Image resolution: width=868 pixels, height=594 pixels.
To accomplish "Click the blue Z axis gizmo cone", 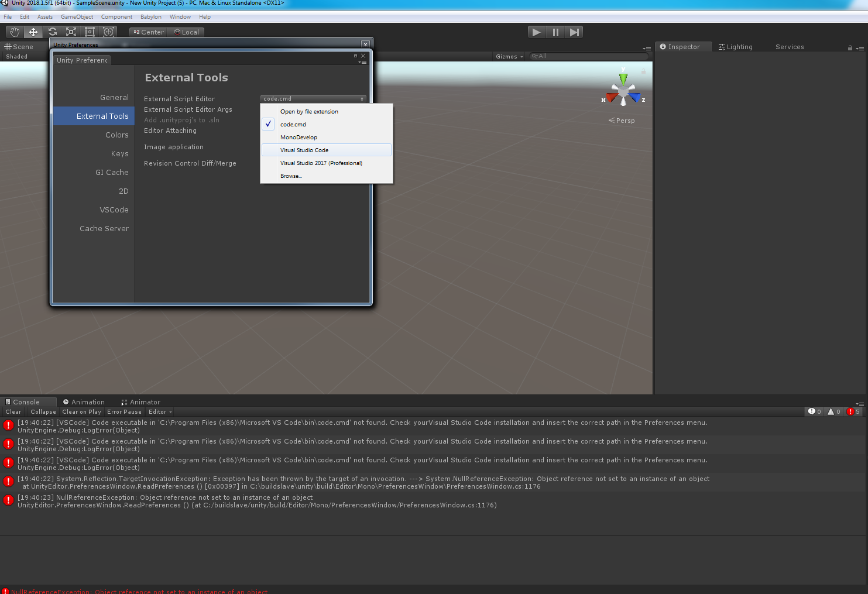I will point(634,98).
